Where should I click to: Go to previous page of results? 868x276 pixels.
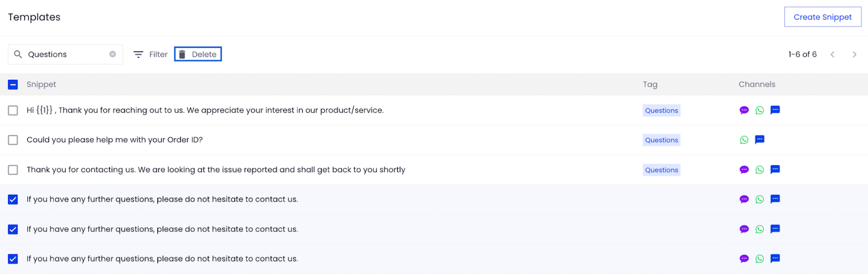click(832, 54)
